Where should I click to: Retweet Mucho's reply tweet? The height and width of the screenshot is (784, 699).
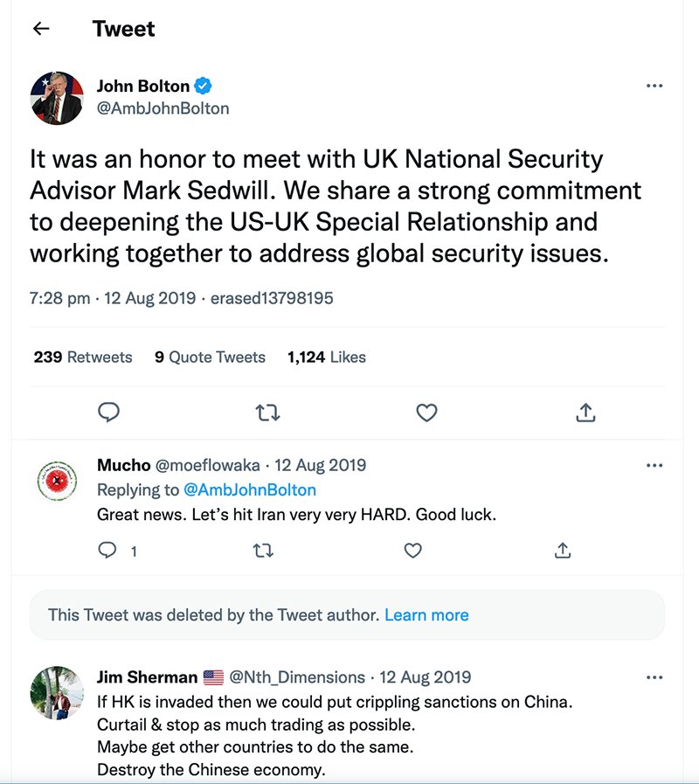tap(262, 551)
